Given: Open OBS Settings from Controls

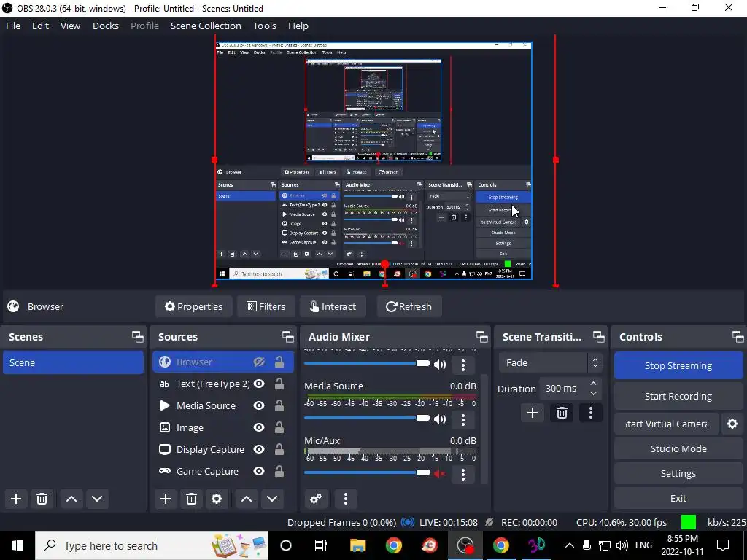Looking at the screenshot, I should pos(678,473).
